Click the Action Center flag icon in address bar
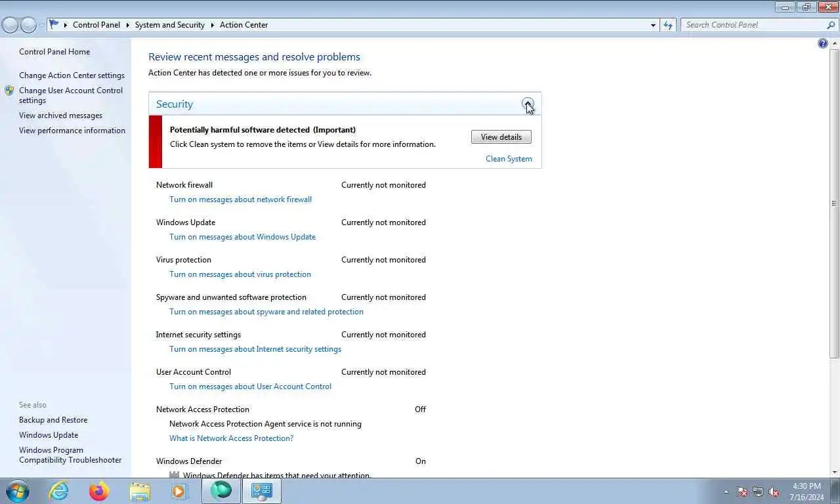This screenshot has height=504, width=840. [54, 24]
